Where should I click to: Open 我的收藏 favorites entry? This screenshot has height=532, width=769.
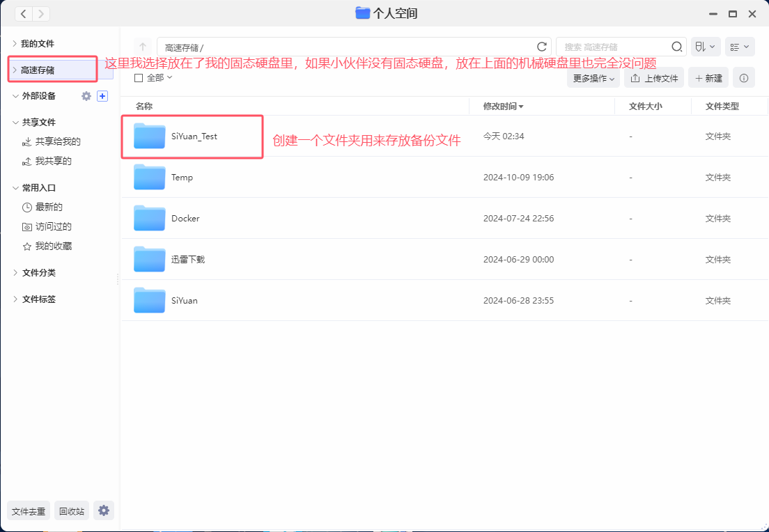(x=53, y=246)
